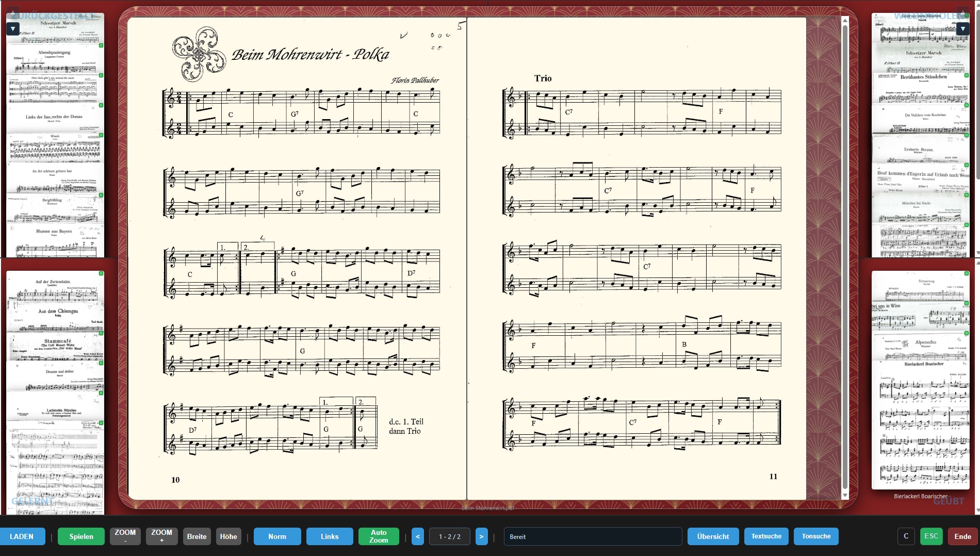Viewport: 980px width, 556px height.
Task: Click scroll-up arrow in the Wiederholen panel
Action: tap(962, 12)
